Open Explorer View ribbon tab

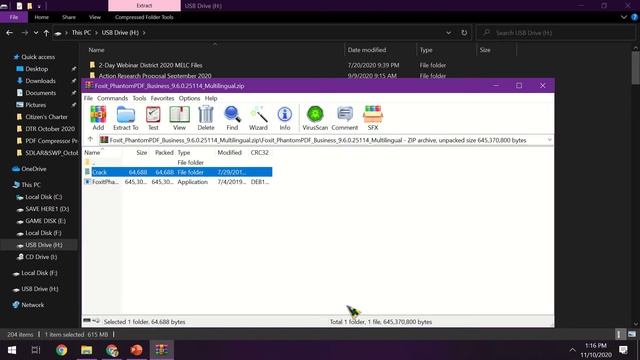(x=95, y=17)
